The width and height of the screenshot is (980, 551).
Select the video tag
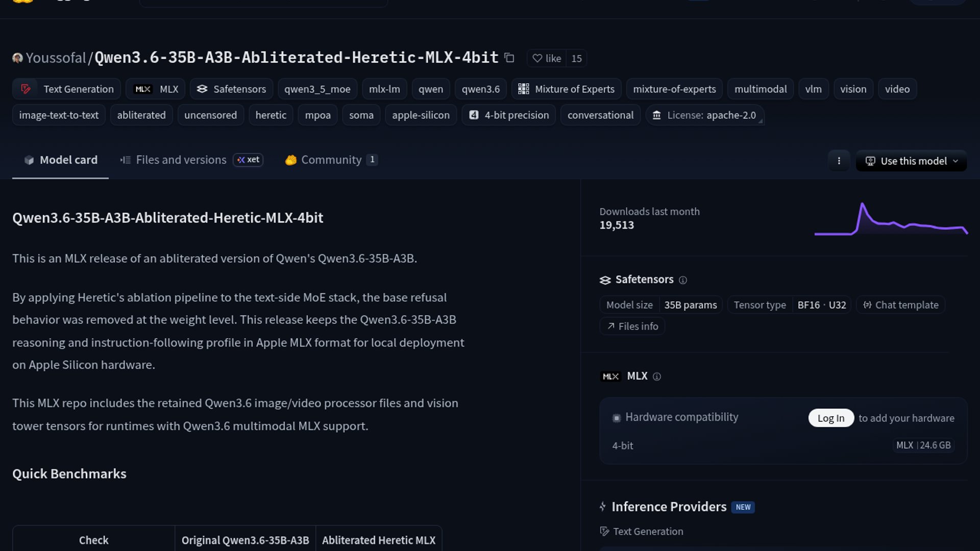(x=897, y=89)
